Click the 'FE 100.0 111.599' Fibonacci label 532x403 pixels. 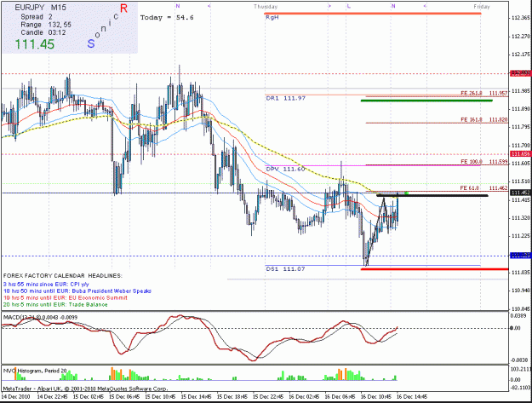tap(483, 162)
